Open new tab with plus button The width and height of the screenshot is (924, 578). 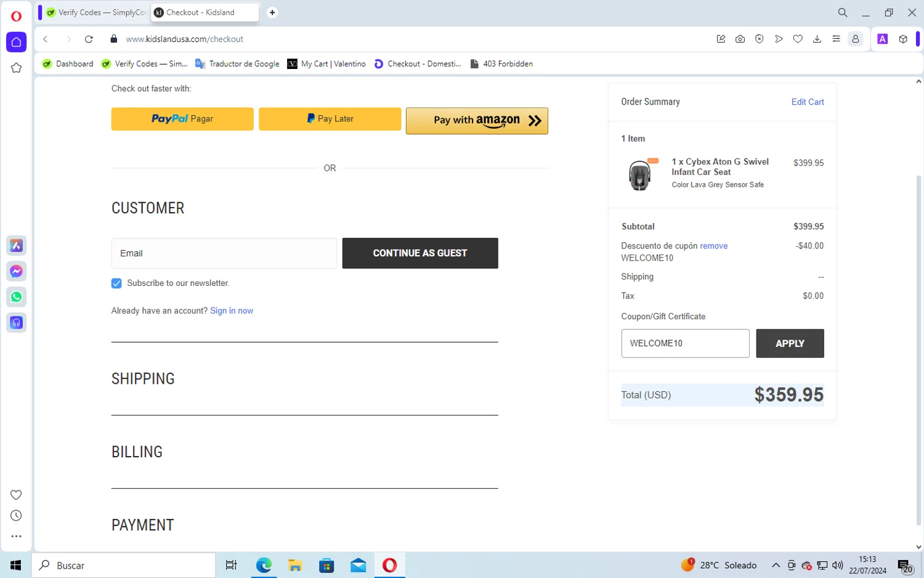point(272,12)
